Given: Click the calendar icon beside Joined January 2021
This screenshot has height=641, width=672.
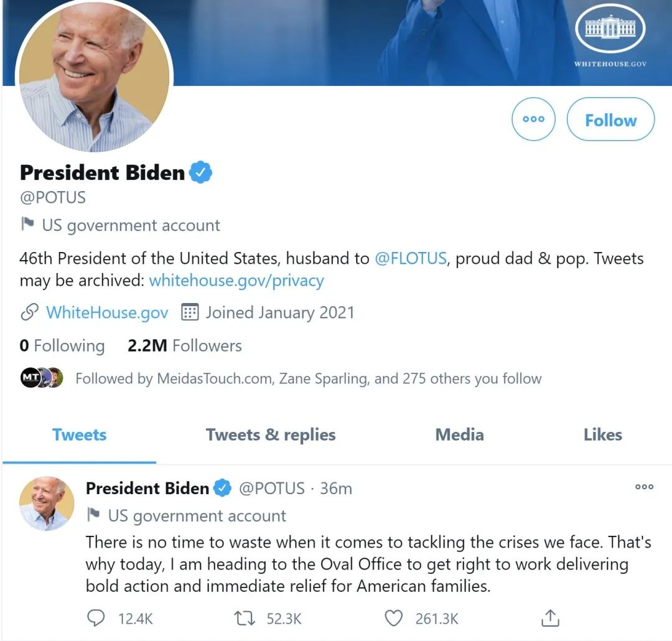Looking at the screenshot, I should click(190, 312).
